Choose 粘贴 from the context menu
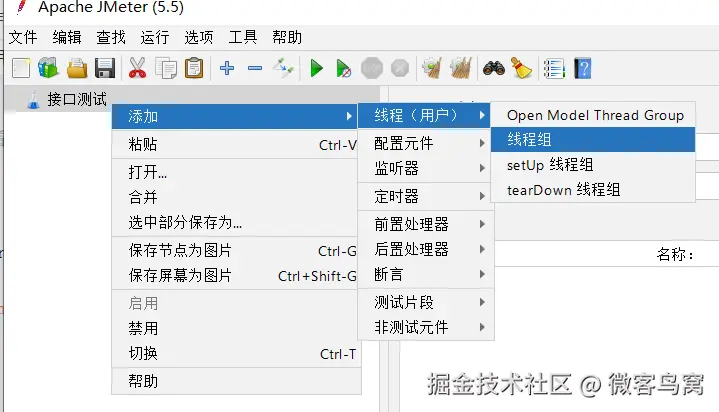The height and width of the screenshot is (412, 719). click(235, 145)
